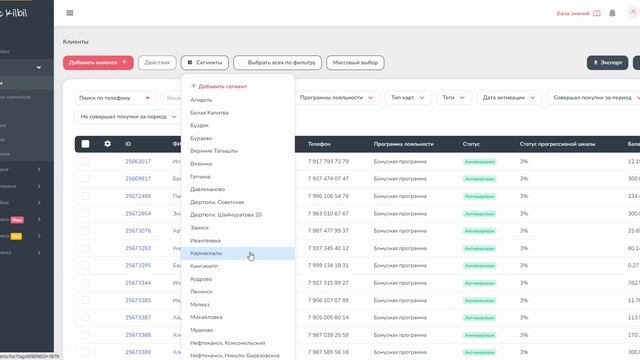Toggle the hamburger sidebar menu icon

coord(70,13)
